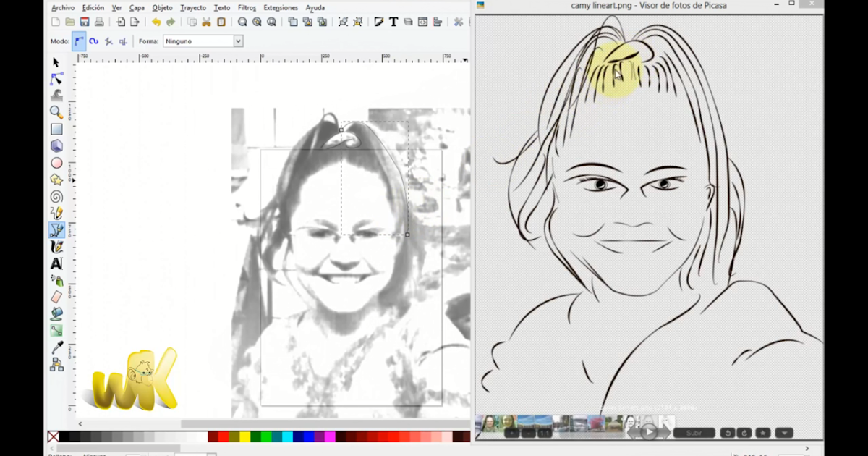Open the Trayecto menu
Viewport: 868px width, 456px height.
tap(192, 7)
